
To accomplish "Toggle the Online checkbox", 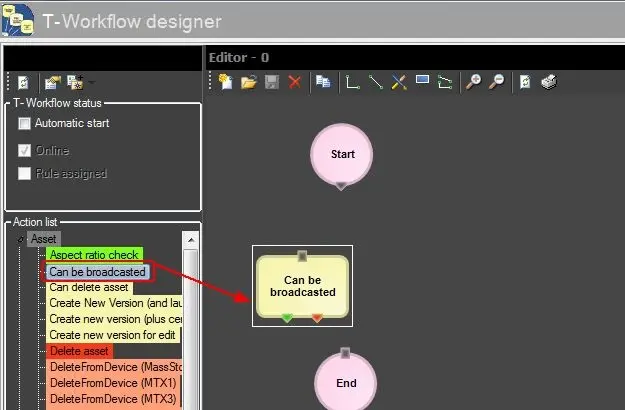I will coord(25,150).
